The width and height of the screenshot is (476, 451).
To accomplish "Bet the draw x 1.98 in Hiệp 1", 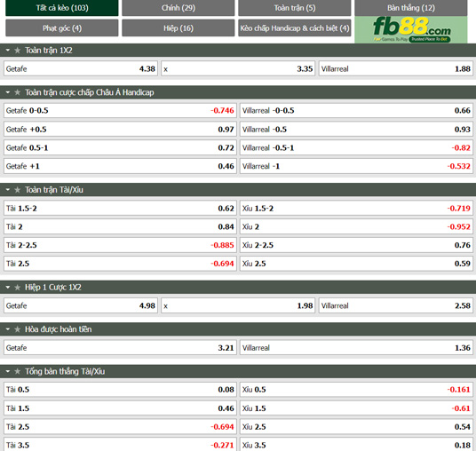I will 238,305.
